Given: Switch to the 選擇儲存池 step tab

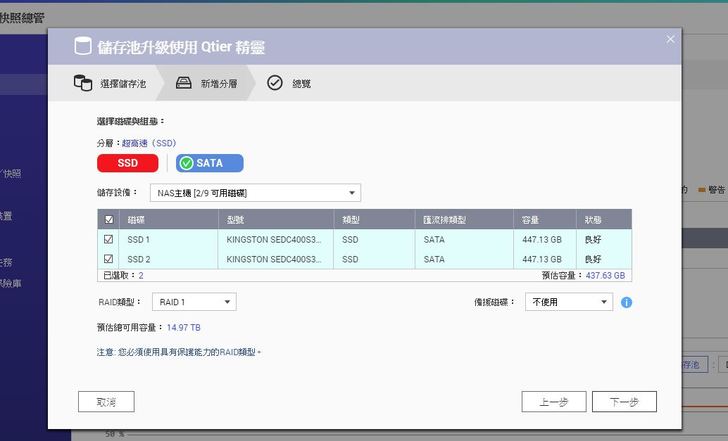Looking at the screenshot, I should [x=122, y=84].
